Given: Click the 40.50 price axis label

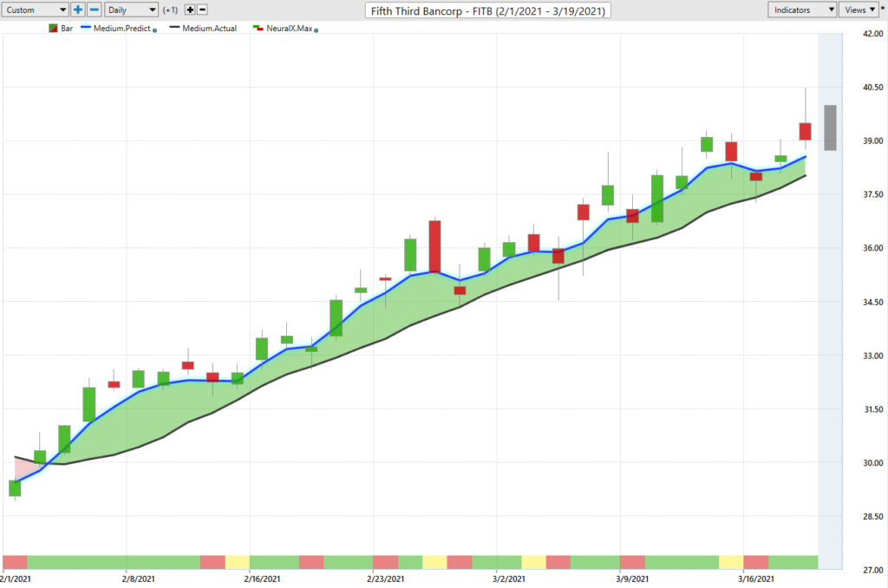Looking at the screenshot, I should pyautogui.click(x=872, y=88).
